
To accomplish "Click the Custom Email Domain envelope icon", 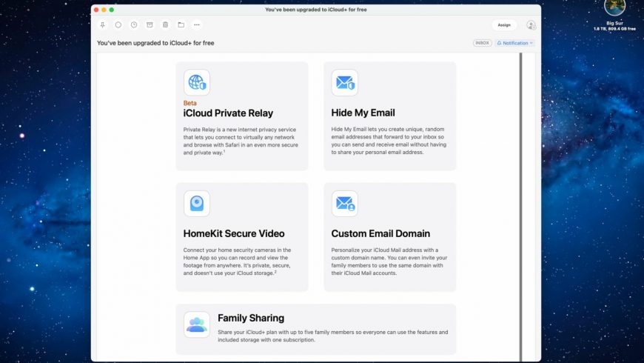I will tap(345, 203).
